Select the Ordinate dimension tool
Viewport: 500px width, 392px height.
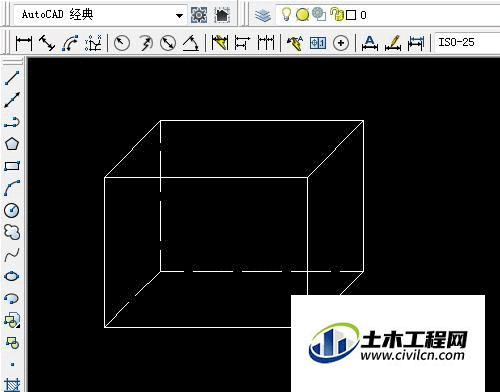tap(93, 43)
